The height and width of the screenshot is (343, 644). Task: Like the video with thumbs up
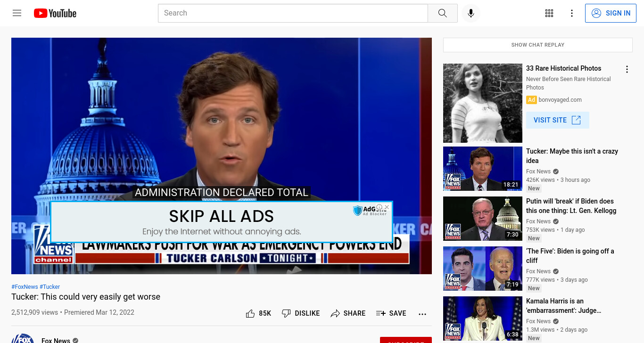click(x=258, y=313)
